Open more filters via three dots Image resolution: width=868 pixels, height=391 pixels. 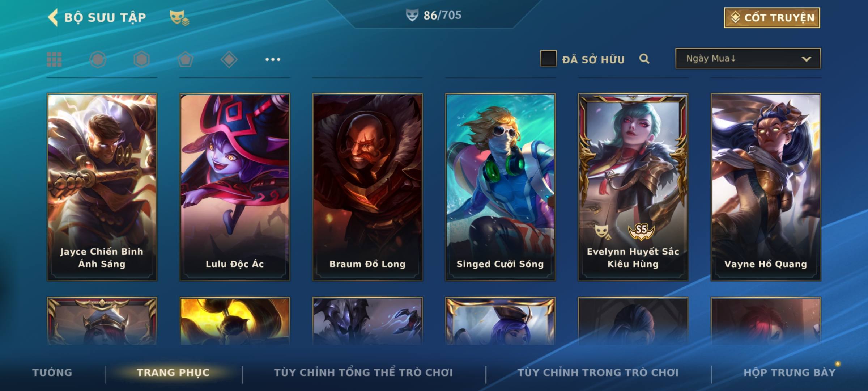(x=273, y=59)
